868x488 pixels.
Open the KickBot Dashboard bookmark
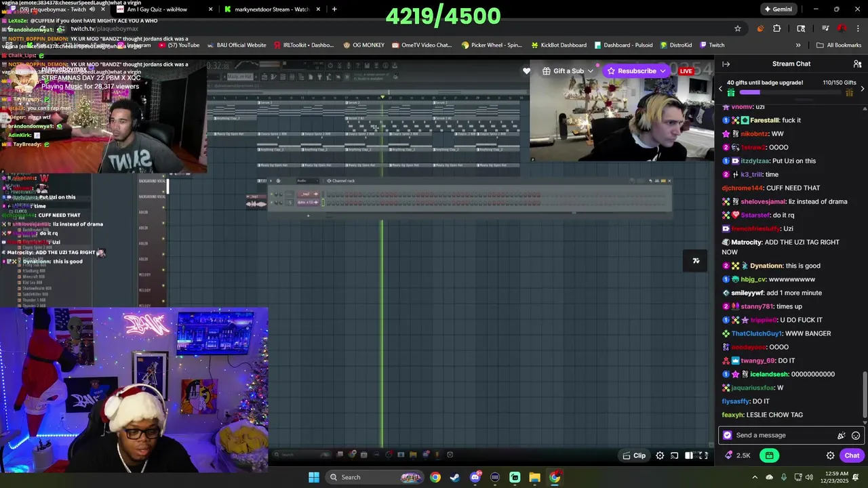coord(559,45)
